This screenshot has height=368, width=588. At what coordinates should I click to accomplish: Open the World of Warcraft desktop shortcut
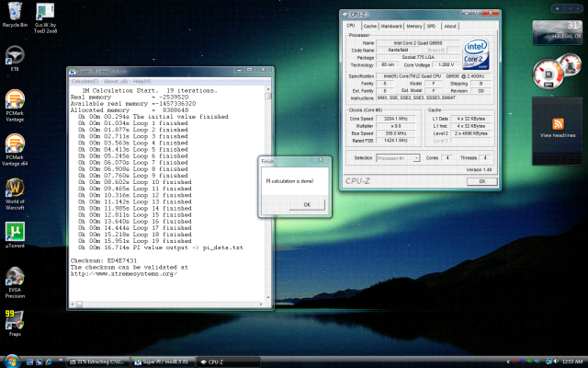pos(15,194)
